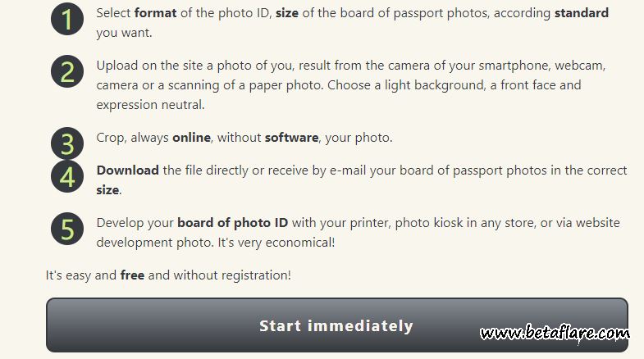This screenshot has height=359, width=644.
Task: Click the number 4 step circle icon
Action: coord(67,177)
